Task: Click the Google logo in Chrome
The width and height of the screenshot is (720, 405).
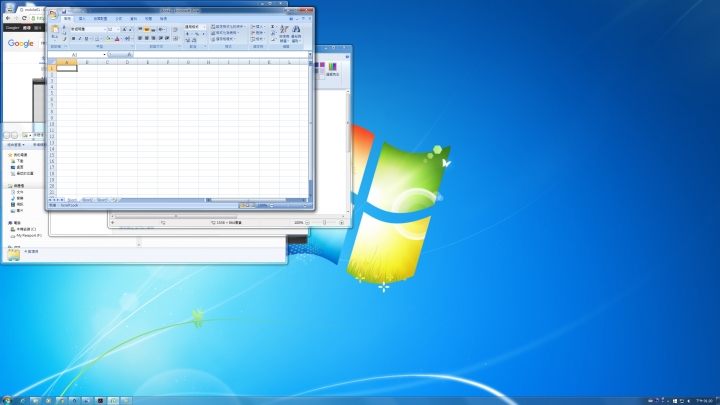Action: [x=21, y=43]
